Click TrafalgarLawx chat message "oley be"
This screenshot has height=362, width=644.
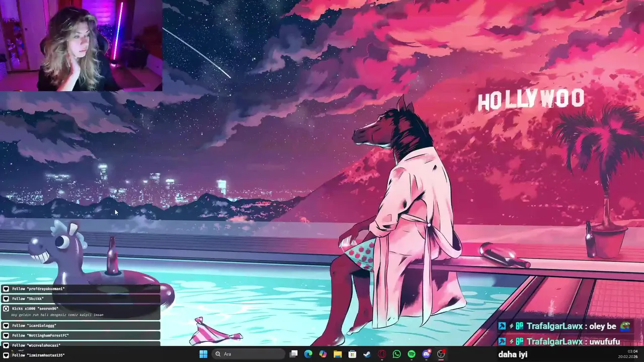(603, 326)
